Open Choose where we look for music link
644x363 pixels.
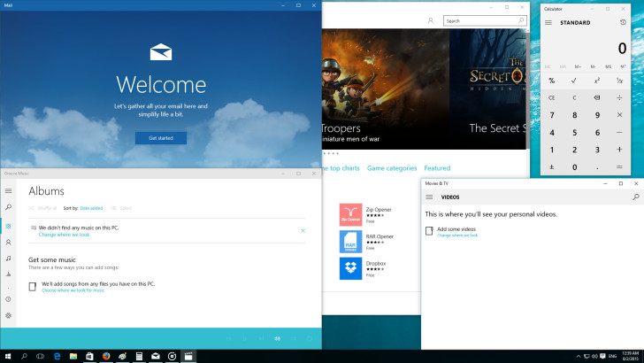(73, 290)
